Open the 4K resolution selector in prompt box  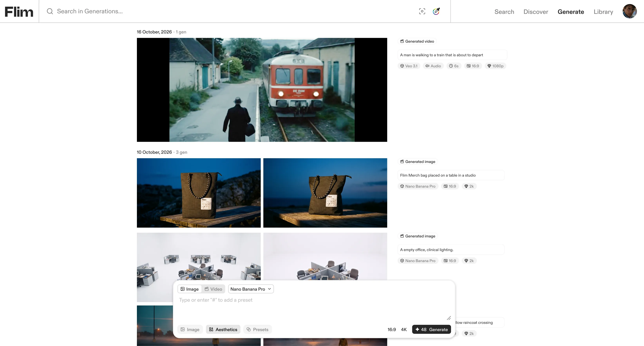[x=404, y=330]
